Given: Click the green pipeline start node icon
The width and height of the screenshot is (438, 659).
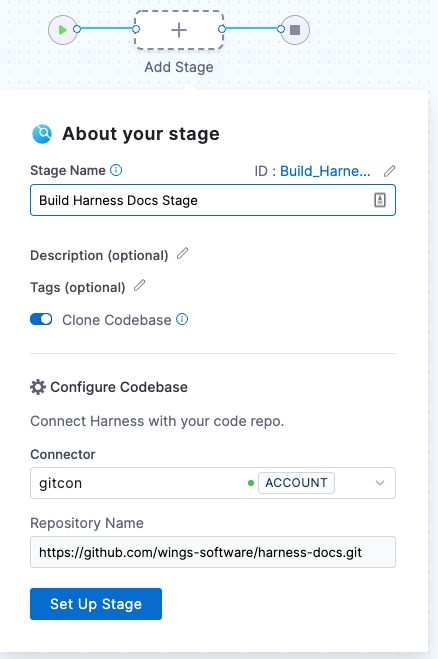Looking at the screenshot, I should (63, 30).
